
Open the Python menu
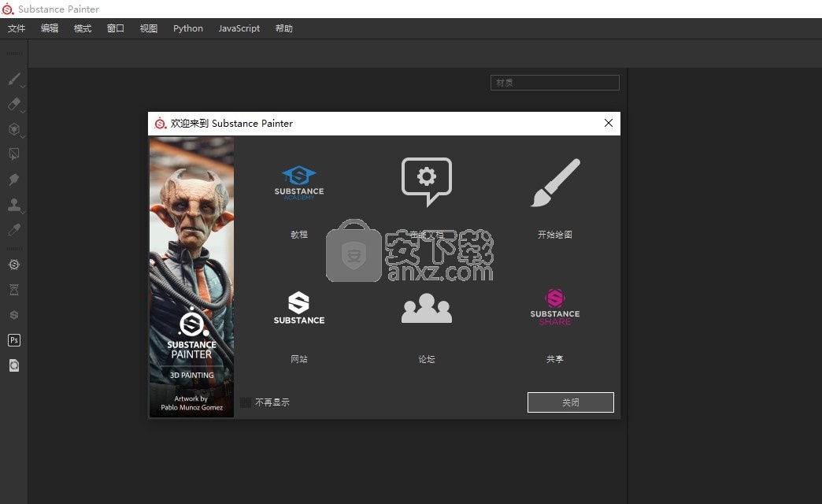188,28
